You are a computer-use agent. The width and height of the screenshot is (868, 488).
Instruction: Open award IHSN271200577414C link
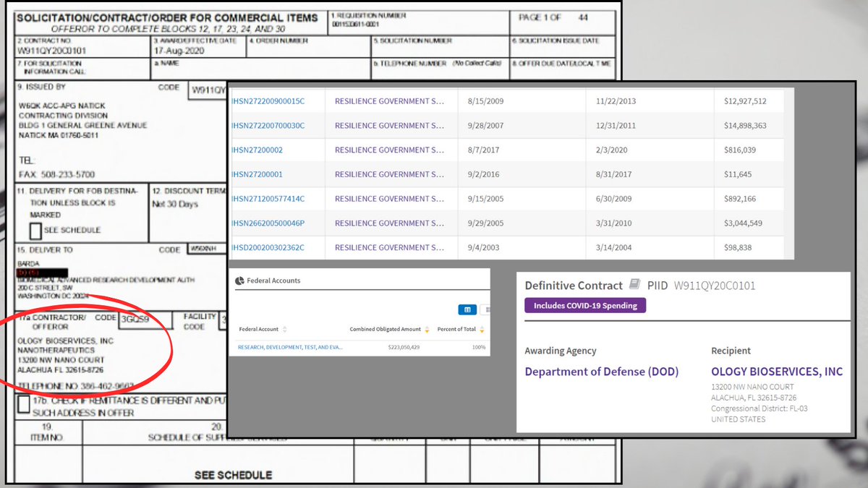pos(268,199)
